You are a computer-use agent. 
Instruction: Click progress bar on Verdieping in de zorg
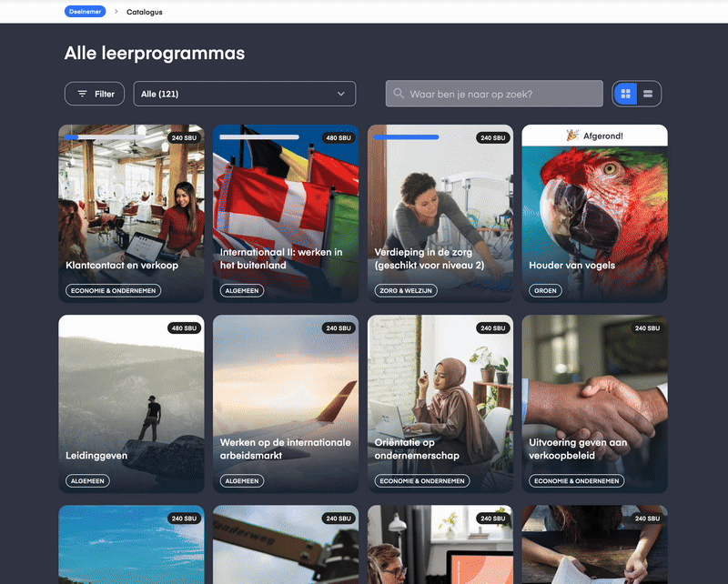[x=406, y=137]
